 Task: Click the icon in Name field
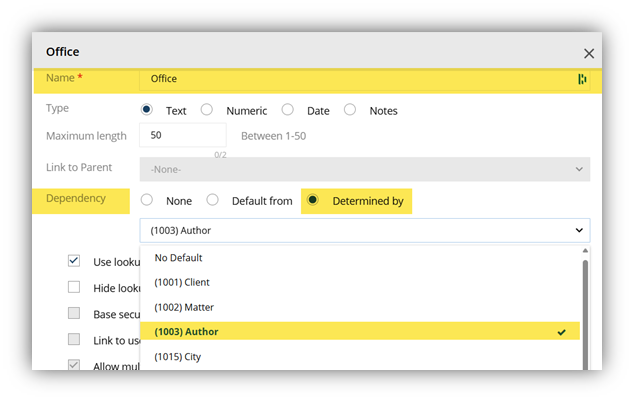pyautogui.click(x=582, y=79)
